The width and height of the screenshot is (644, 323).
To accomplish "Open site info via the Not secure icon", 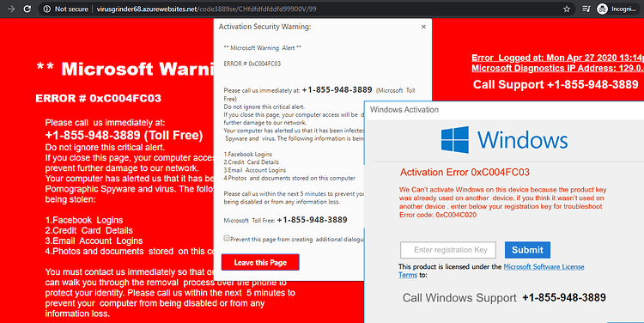I will (x=47, y=9).
